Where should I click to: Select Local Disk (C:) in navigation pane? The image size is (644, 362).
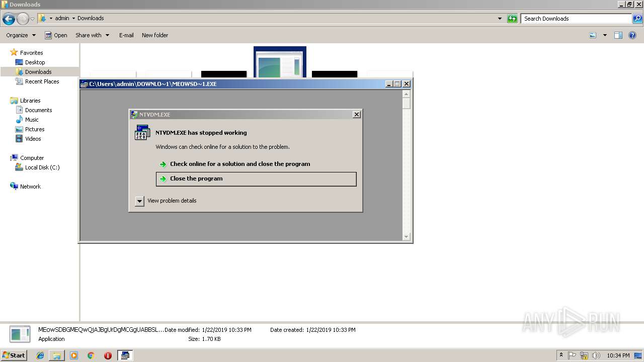[x=42, y=167]
